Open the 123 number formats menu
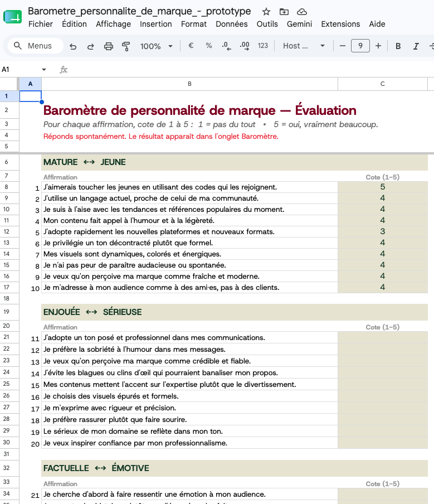This screenshot has height=504, width=434. pyautogui.click(x=263, y=46)
